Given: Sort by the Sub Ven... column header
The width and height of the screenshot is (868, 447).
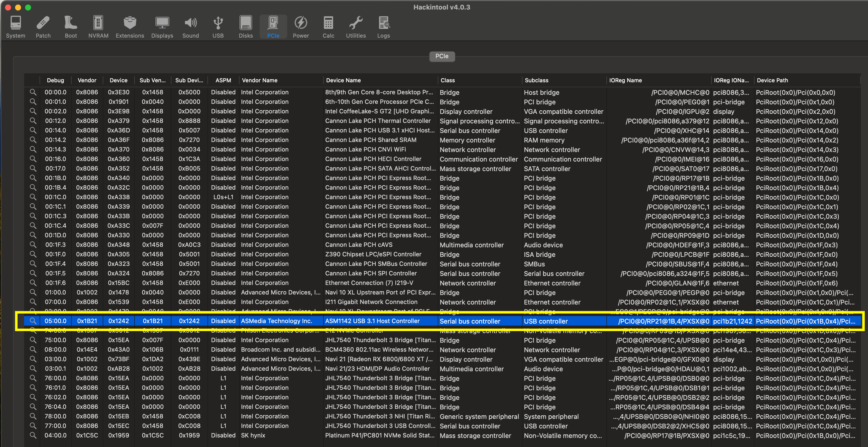Looking at the screenshot, I should click(153, 80).
